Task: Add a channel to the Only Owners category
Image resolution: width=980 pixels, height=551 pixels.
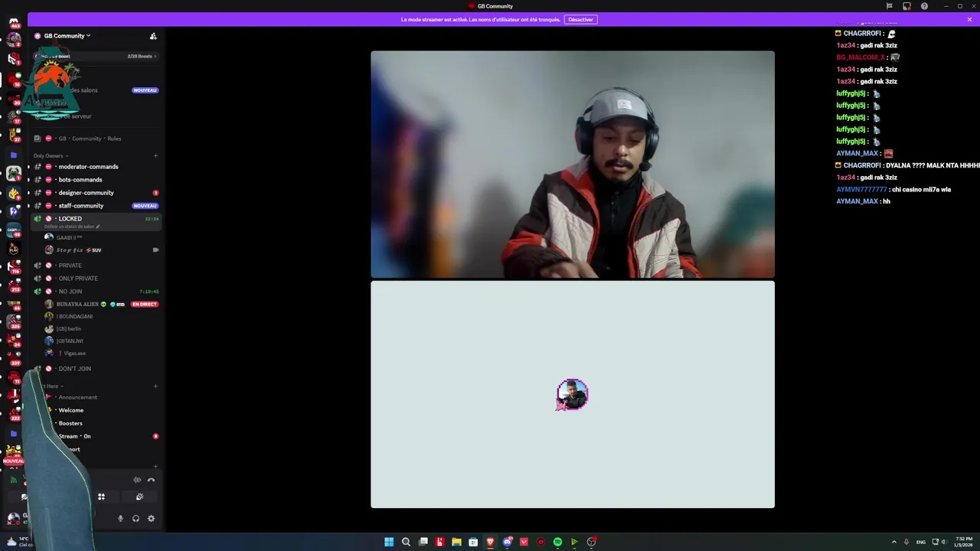Action: [155, 156]
